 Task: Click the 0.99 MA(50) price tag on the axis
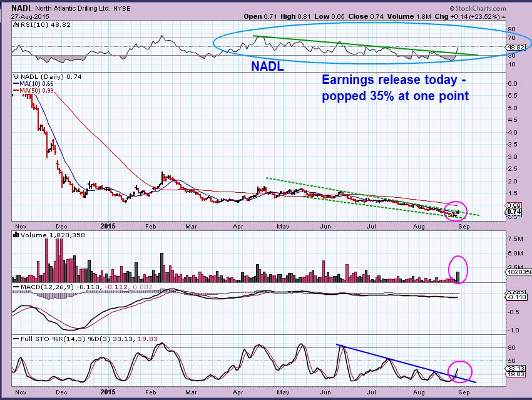coord(514,205)
